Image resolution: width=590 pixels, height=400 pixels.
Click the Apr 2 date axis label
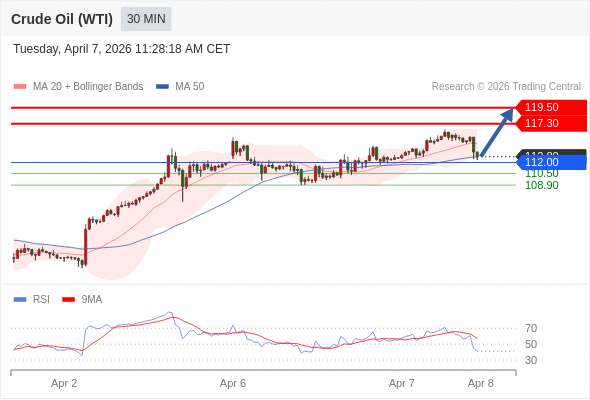tap(64, 383)
